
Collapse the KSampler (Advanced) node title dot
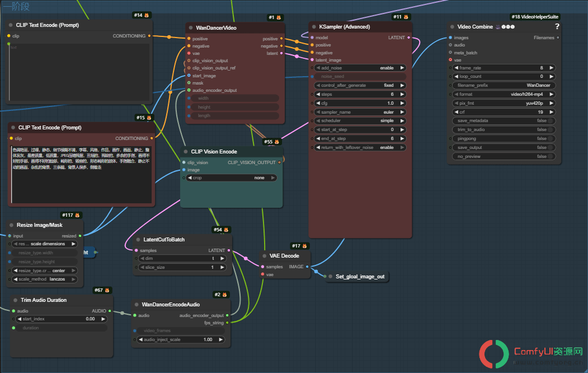(314, 27)
